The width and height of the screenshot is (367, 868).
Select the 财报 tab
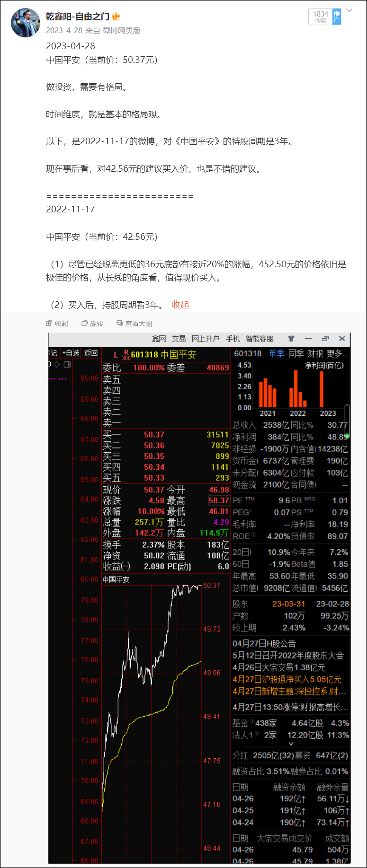click(x=315, y=353)
